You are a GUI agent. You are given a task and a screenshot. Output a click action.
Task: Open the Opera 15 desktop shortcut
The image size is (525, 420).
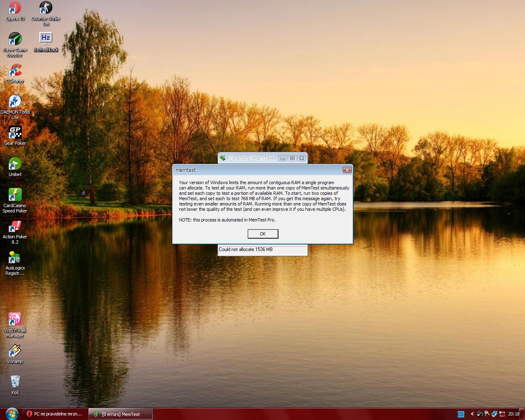click(15, 8)
